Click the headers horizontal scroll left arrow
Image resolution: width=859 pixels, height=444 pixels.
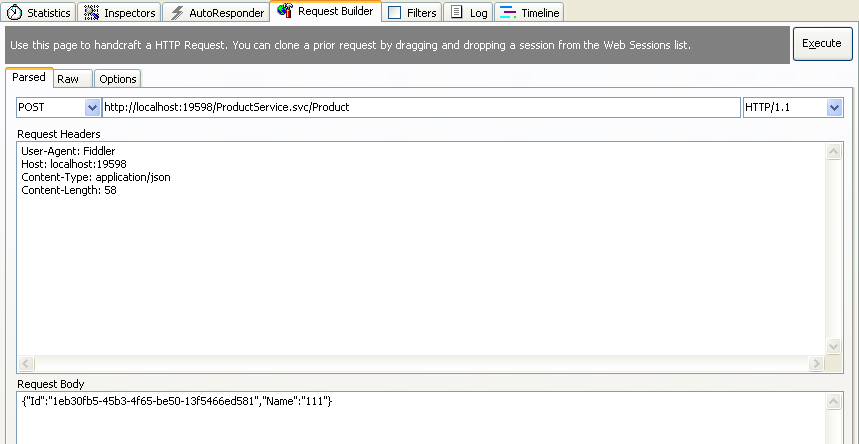click(x=26, y=363)
